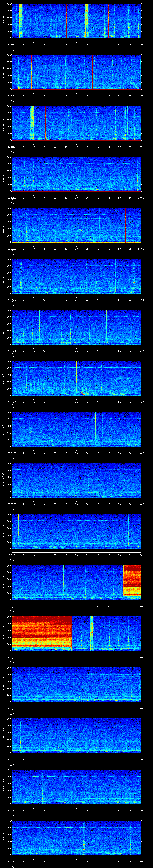Click the red vertical line near 25 seconds in 20:24:00 panel
This screenshot has height=868, width=153.
66,429
